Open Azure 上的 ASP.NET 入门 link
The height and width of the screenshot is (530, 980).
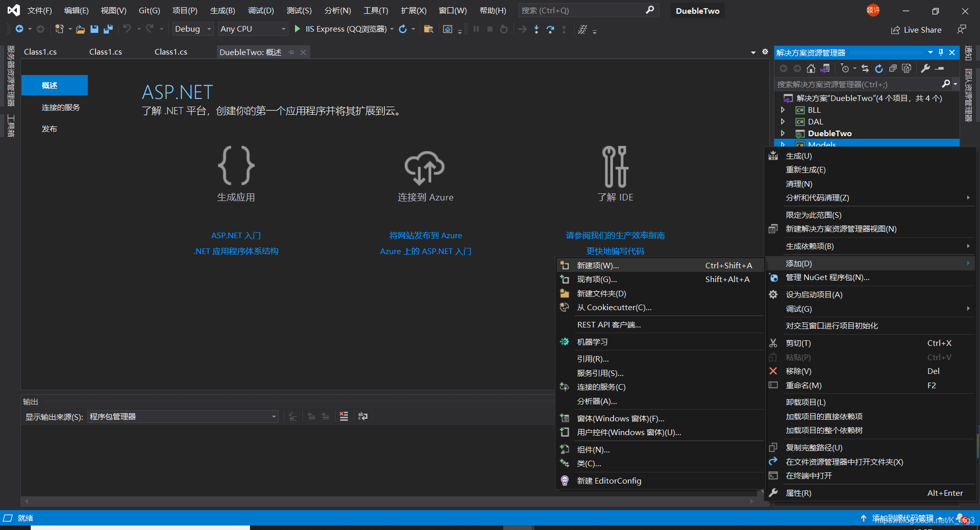click(x=426, y=251)
